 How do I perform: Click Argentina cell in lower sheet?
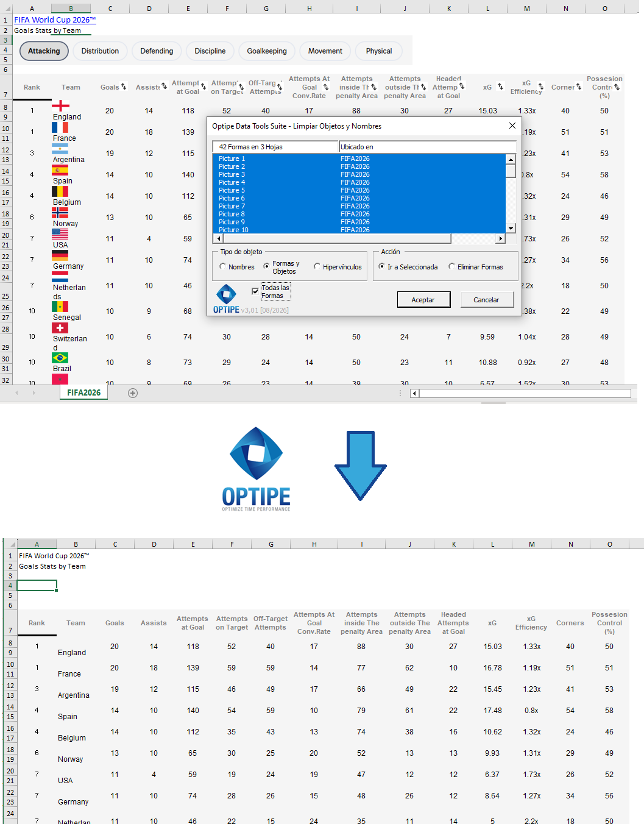coord(74,695)
